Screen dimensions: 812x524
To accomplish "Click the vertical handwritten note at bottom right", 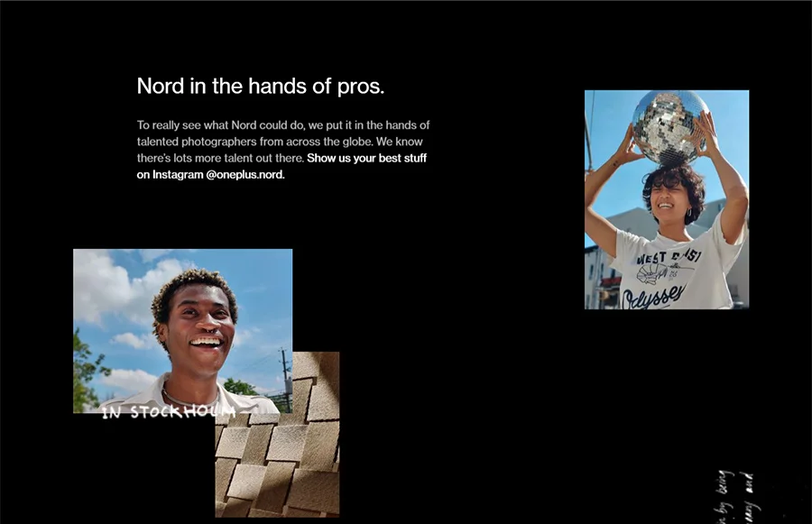I will [735, 497].
